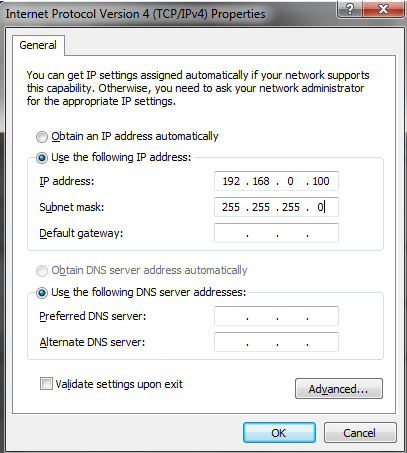This screenshot has height=453, width=407.
Task: Click the Advanced... button
Action: [339, 389]
